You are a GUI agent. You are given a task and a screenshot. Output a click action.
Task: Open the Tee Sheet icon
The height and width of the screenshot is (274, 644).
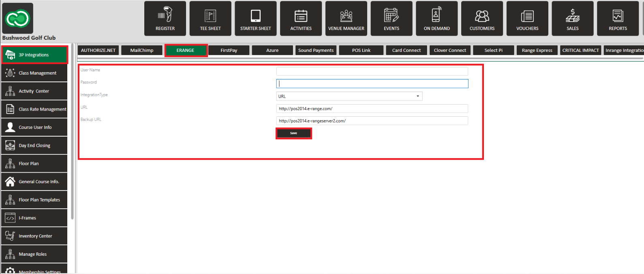(x=210, y=18)
